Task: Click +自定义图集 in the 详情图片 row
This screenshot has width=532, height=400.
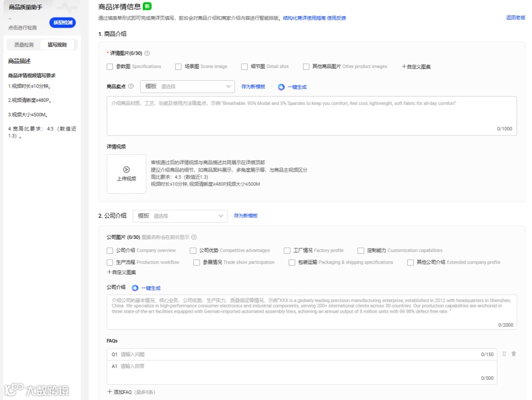Action: tap(416, 67)
